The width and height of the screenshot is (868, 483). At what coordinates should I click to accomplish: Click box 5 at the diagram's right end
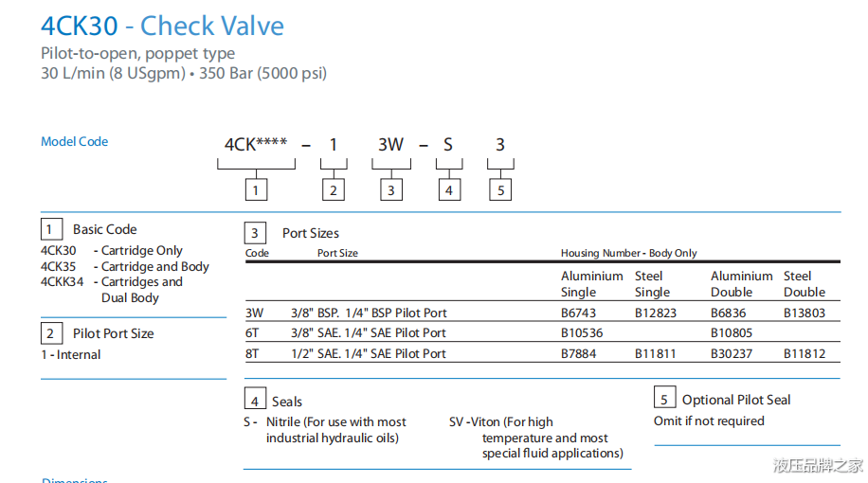501,190
